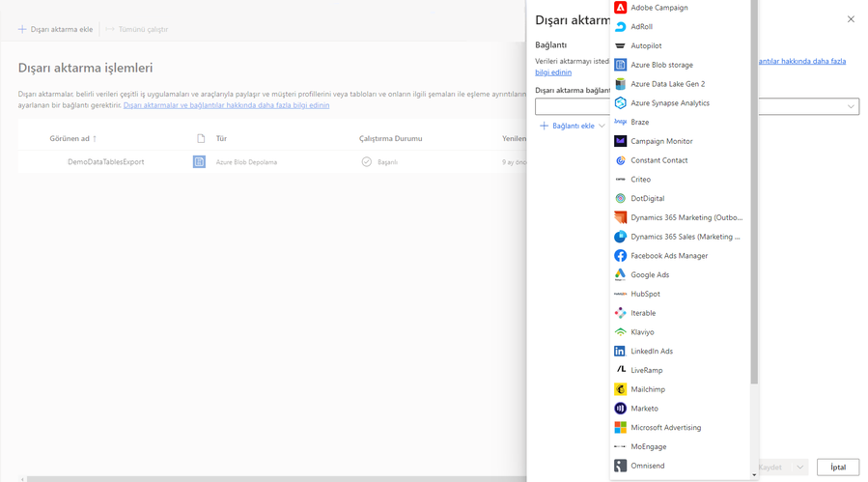Image resolution: width=868 pixels, height=482 pixels.
Task: Click the Microsoft Advertising icon
Action: coord(620,428)
